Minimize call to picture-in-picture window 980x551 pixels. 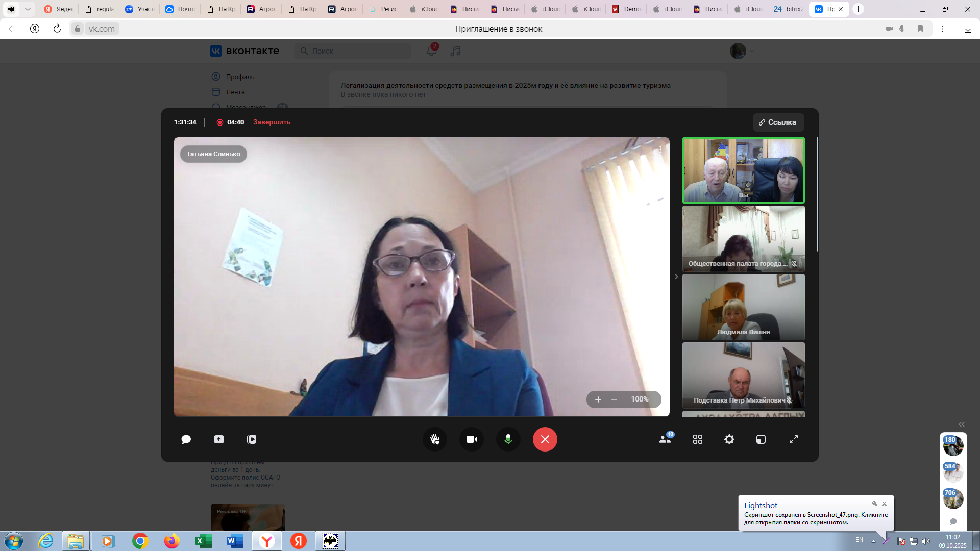761,439
